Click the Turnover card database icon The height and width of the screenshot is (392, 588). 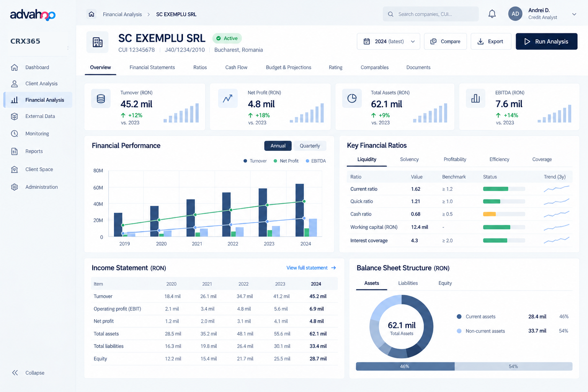[x=101, y=99]
